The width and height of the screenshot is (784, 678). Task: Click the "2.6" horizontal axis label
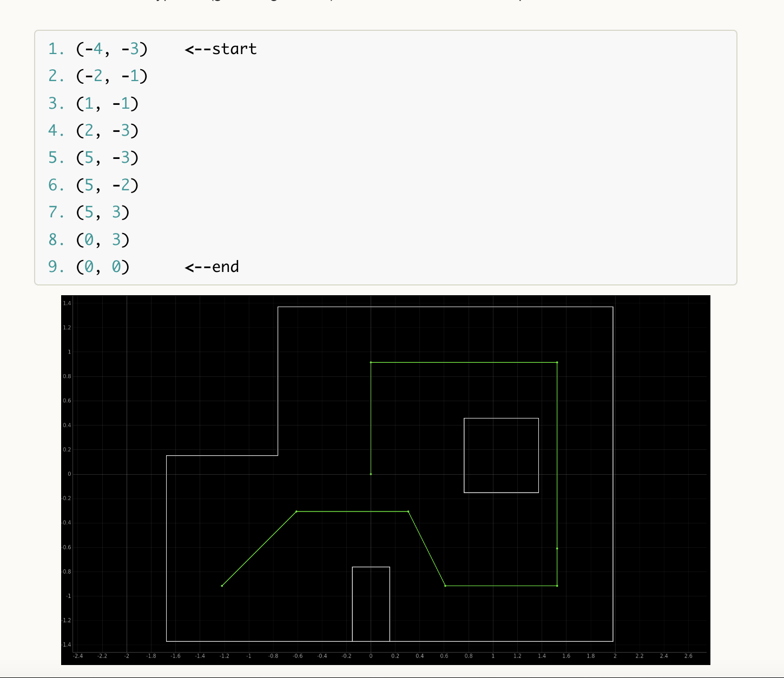pyautogui.click(x=688, y=656)
